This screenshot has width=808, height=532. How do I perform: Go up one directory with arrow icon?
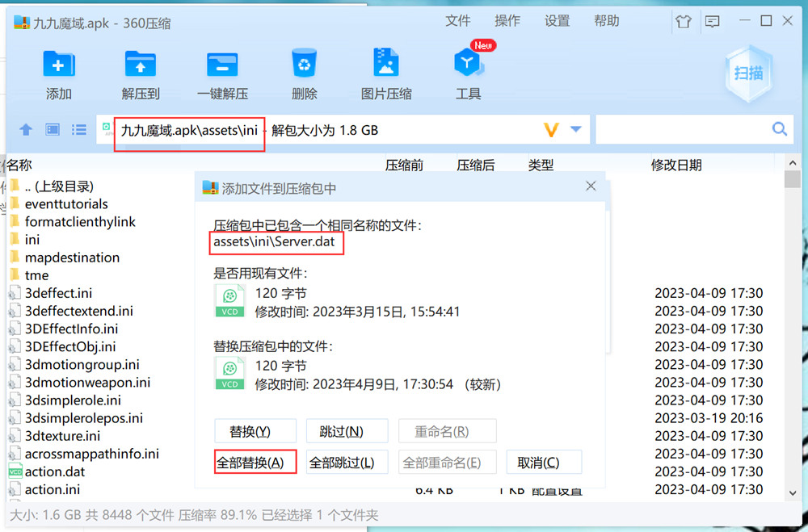26,130
